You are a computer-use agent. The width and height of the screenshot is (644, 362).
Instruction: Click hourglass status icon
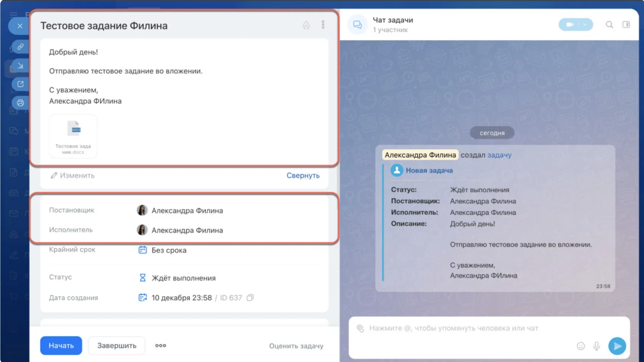pyautogui.click(x=143, y=278)
